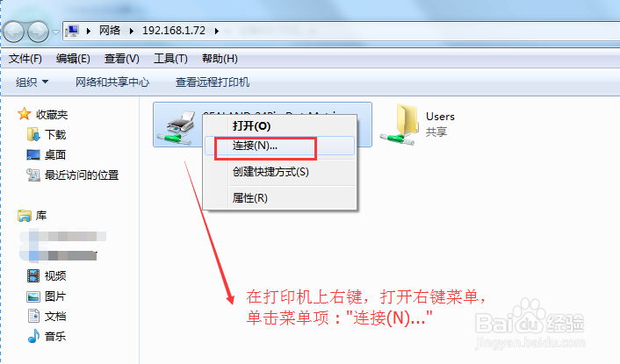Click the Back navigation arrow button
Viewport: 620px width, 364px height.
(14, 32)
